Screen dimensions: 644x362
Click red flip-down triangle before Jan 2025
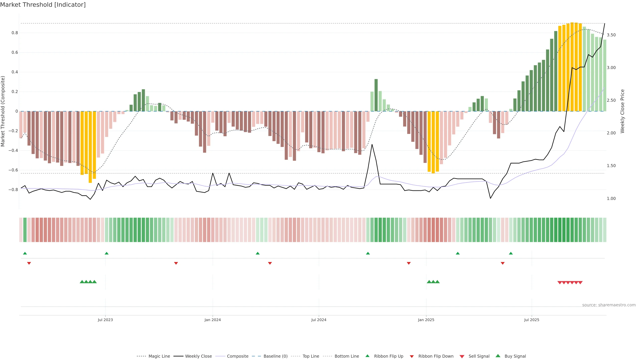point(409,263)
